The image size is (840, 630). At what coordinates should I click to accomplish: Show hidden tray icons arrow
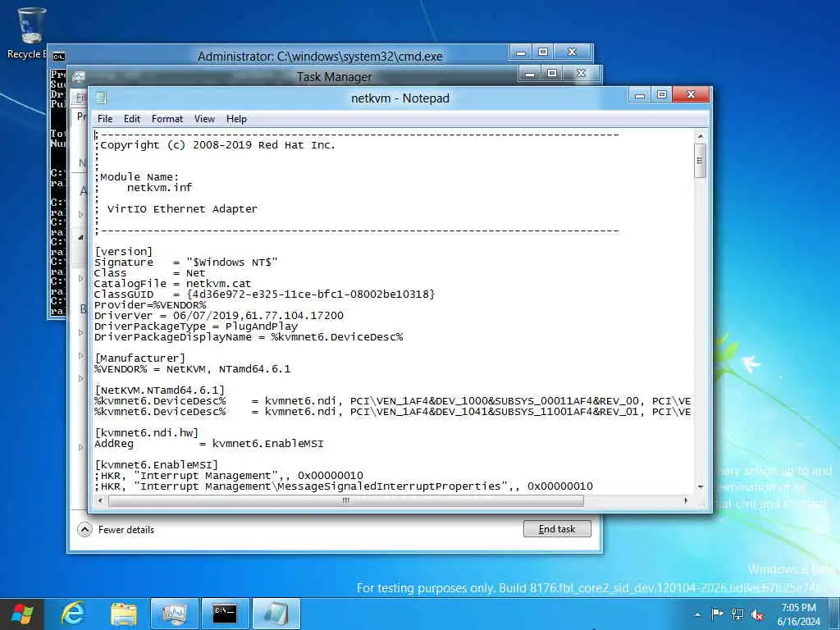click(697, 614)
